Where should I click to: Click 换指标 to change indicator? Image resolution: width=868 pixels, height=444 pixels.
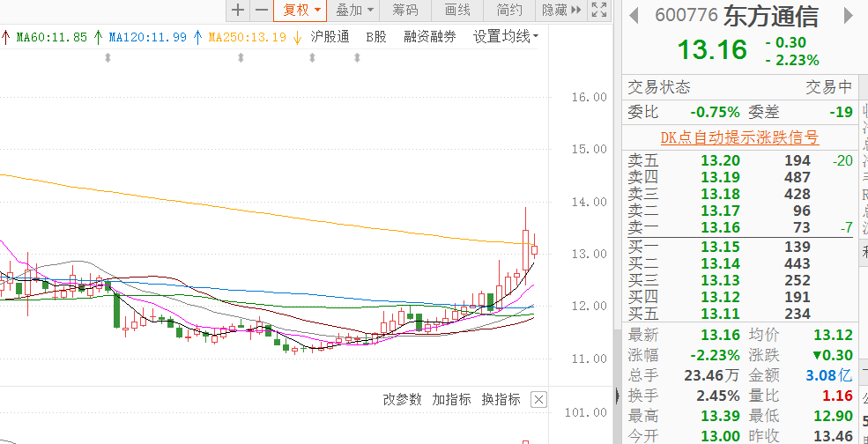(501, 399)
